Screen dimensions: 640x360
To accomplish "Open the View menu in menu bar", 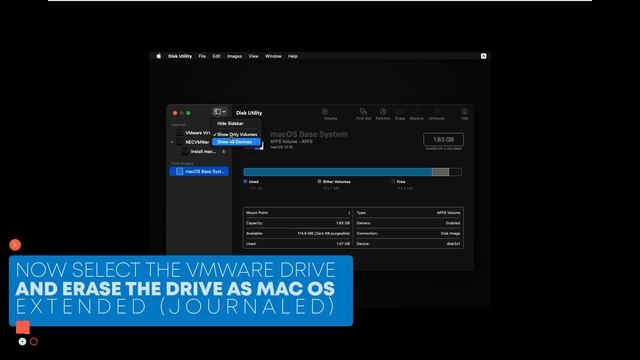I will point(253,56).
